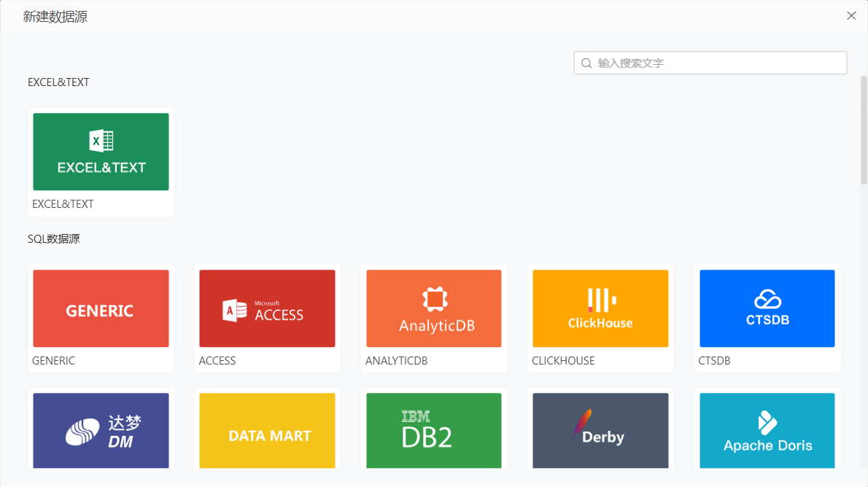Select the EXCEL&TEXT data source tile
The image size is (868, 487).
click(101, 152)
